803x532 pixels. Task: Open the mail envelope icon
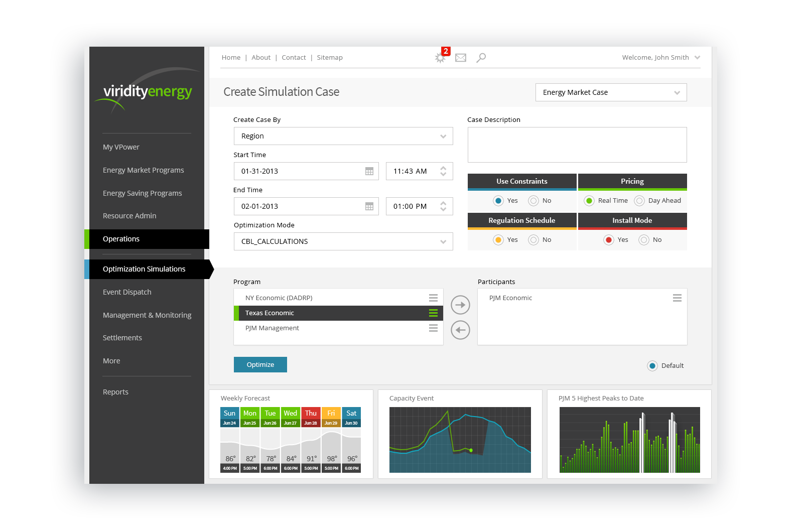[x=461, y=58]
